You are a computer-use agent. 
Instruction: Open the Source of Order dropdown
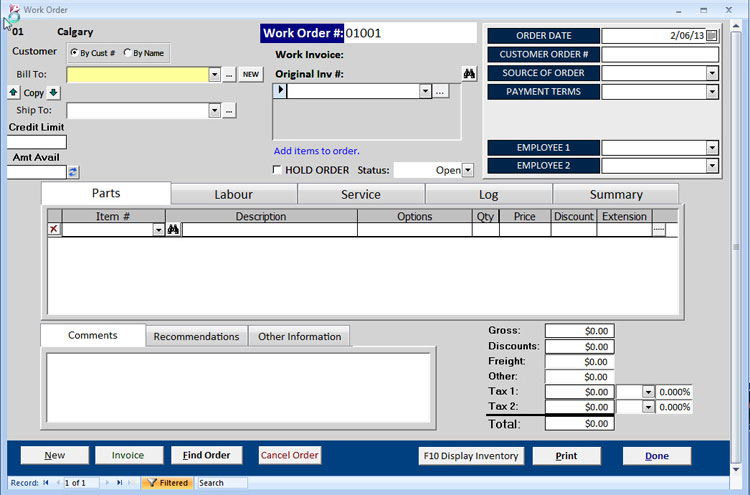click(712, 73)
